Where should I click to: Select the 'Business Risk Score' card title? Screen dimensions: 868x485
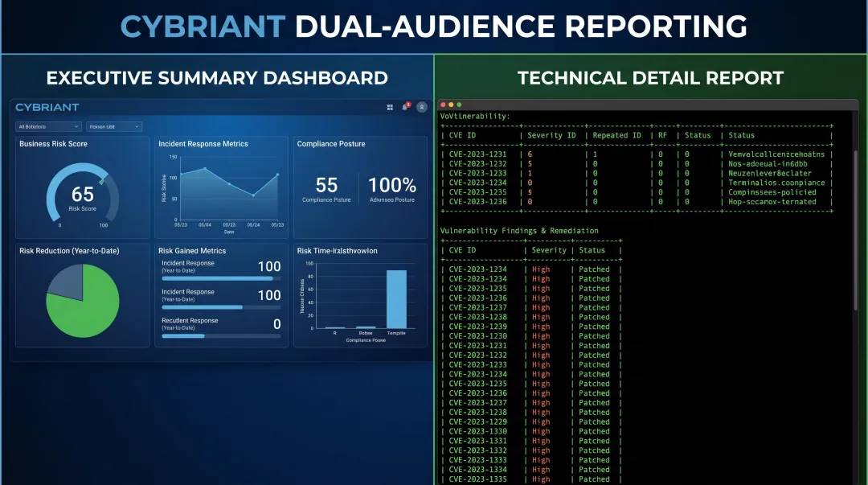click(x=53, y=143)
